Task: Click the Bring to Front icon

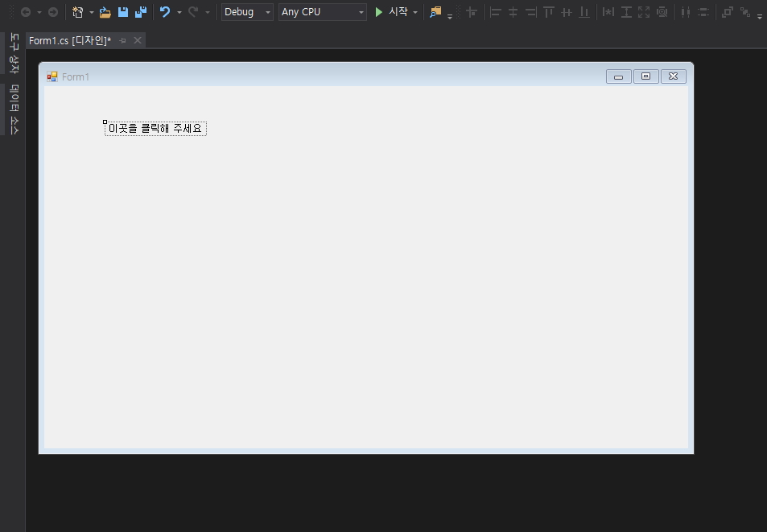Action: click(x=728, y=12)
